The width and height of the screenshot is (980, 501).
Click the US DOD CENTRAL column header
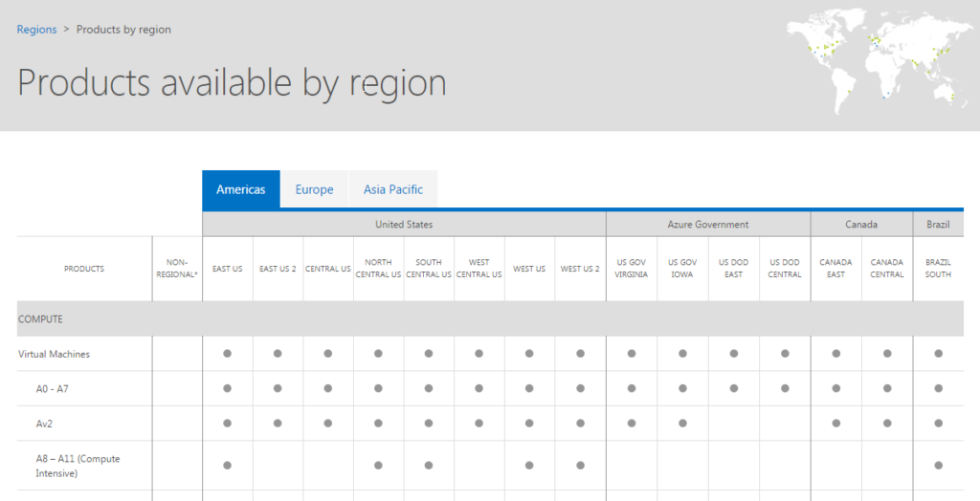785,269
